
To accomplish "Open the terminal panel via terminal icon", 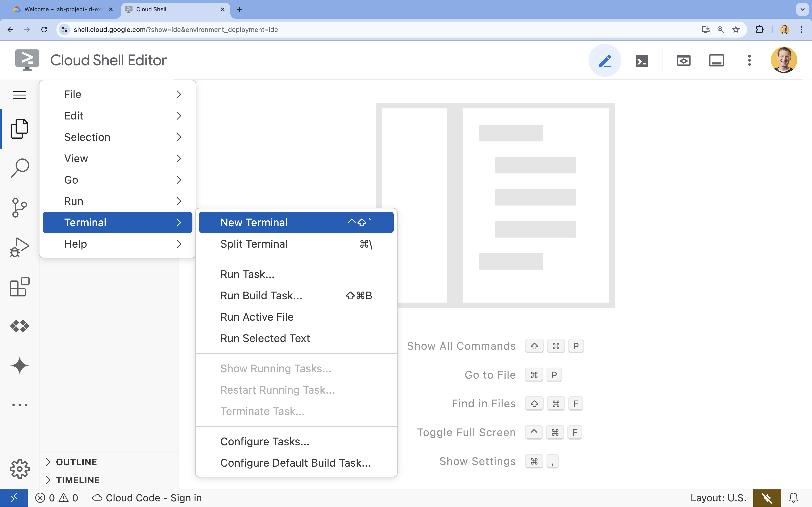I will (x=641, y=60).
